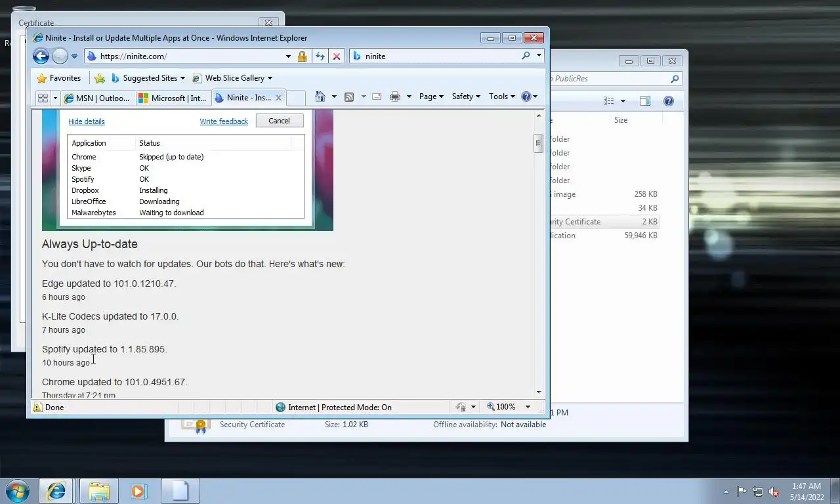Click Internet Explorer taskbar icon
The width and height of the screenshot is (840, 504).
point(56,491)
